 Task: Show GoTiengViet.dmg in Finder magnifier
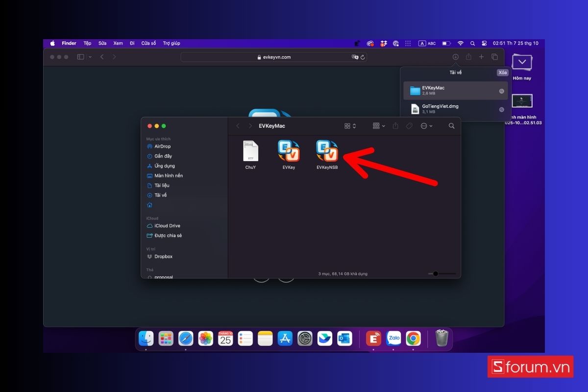pos(501,109)
